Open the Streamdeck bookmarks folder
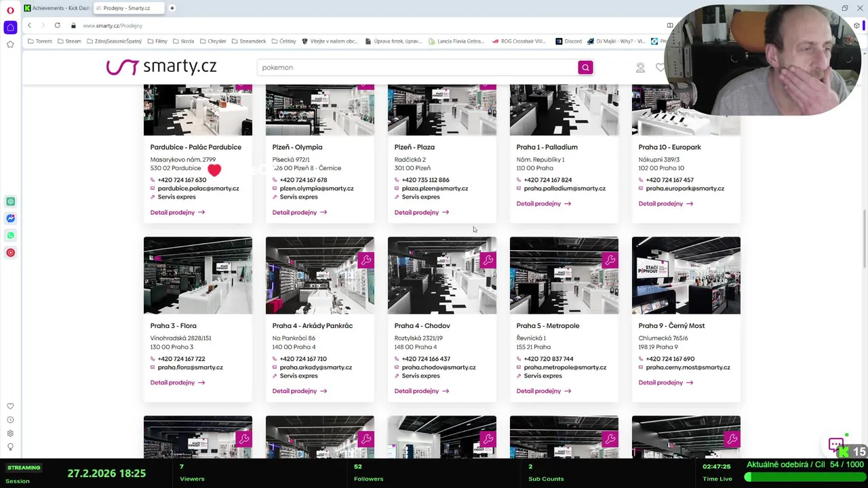868x488 pixels. click(249, 41)
